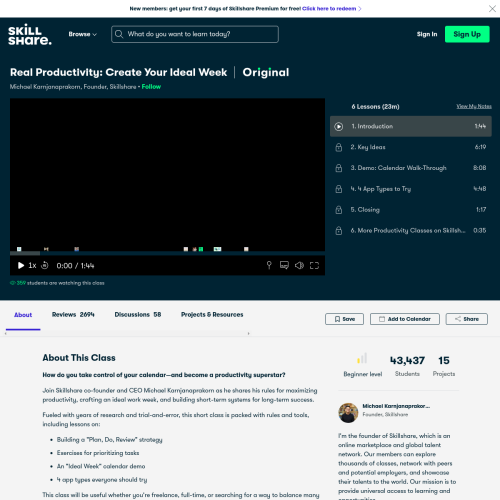Open Michael Karnjanaprakorn's avatar photo
Viewport: 500px width, 500px height.
(x=348, y=413)
